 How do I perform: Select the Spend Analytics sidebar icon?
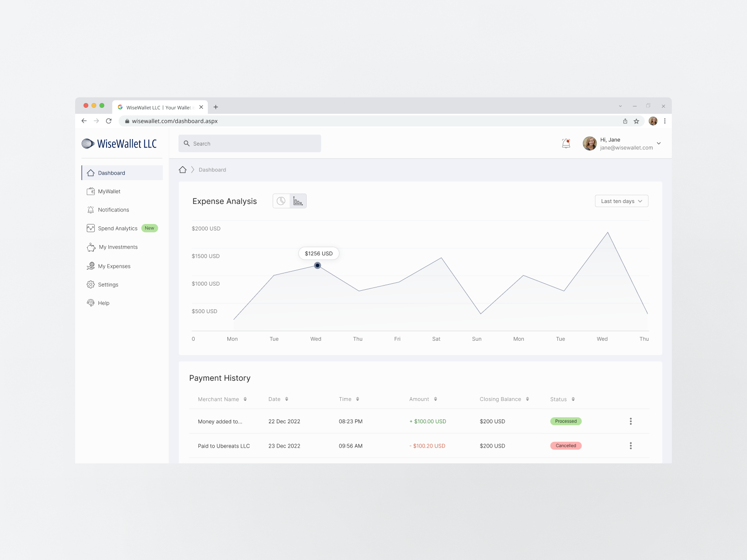91,228
